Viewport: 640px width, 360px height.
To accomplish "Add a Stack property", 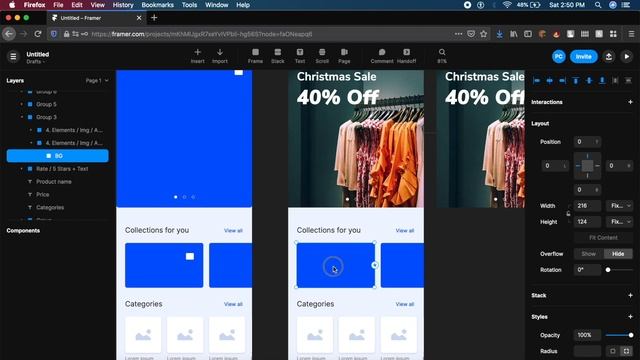I will [x=630, y=295].
